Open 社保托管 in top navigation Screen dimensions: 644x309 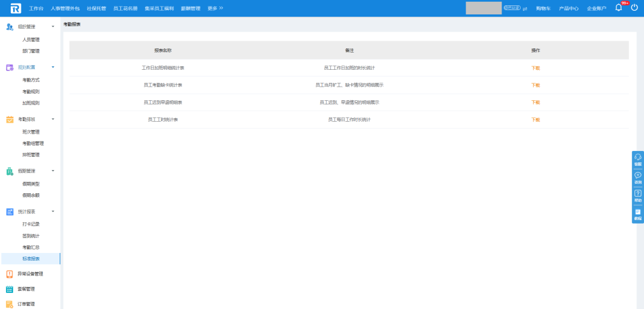(x=97, y=8)
